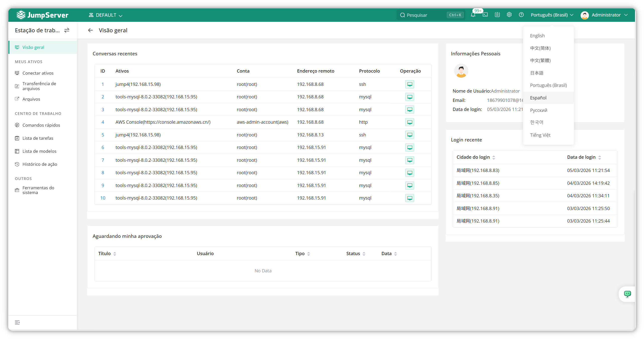Image resolution: width=644 pixels, height=339 pixels.
Task: Open Conectar ativos sidebar link
Action: [38, 73]
